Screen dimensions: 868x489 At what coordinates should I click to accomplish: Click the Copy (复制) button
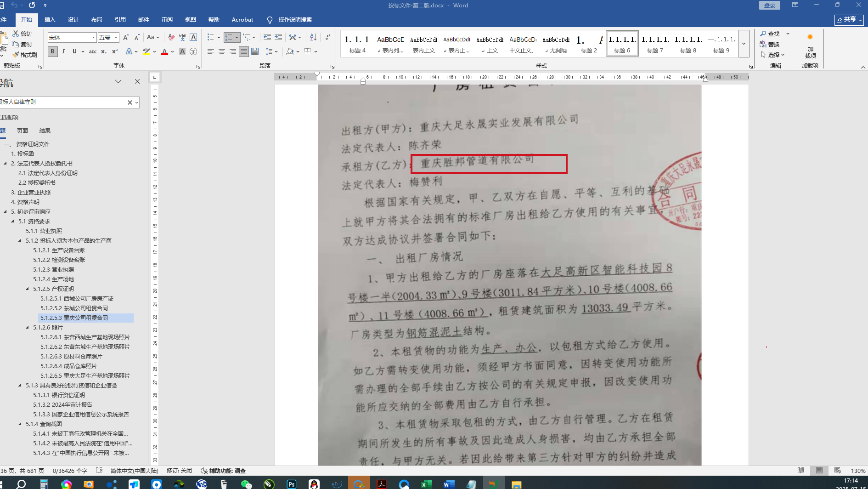pos(22,44)
